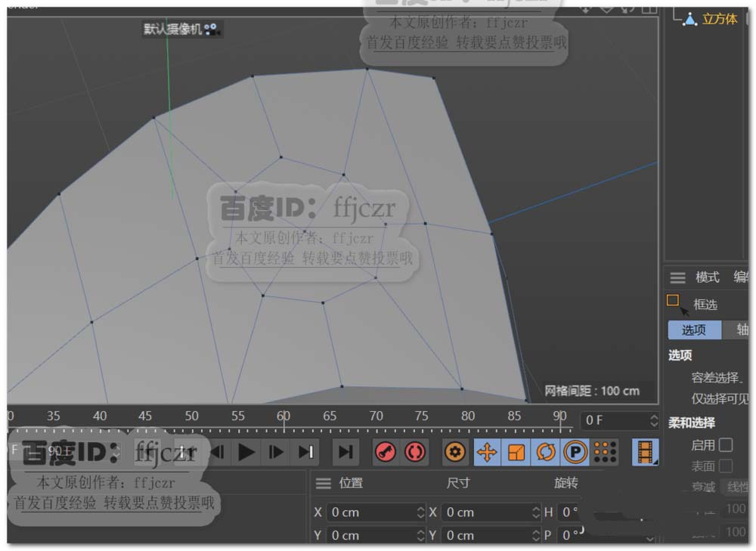This screenshot has height=551, width=756.
Task: Click the 位置 column header
Action: click(x=351, y=483)
